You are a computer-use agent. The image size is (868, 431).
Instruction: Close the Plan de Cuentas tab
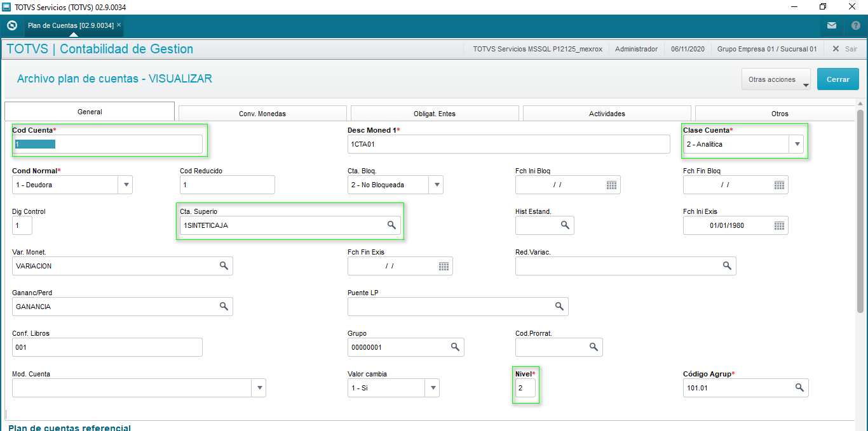[119, 25]
